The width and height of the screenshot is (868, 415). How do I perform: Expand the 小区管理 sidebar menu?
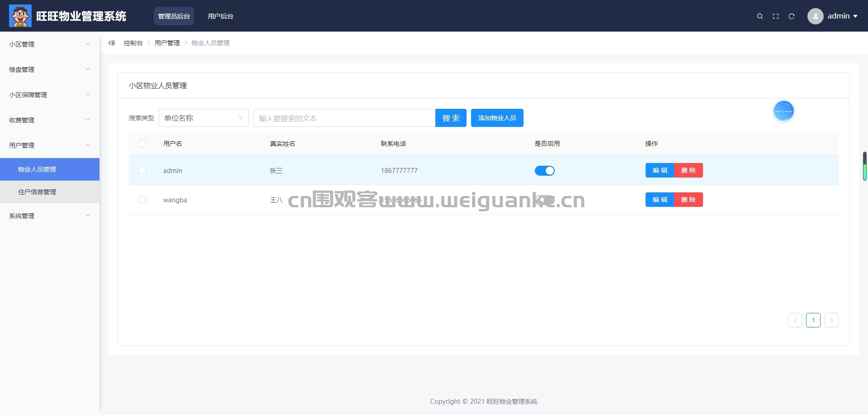[x=49, y=44]
